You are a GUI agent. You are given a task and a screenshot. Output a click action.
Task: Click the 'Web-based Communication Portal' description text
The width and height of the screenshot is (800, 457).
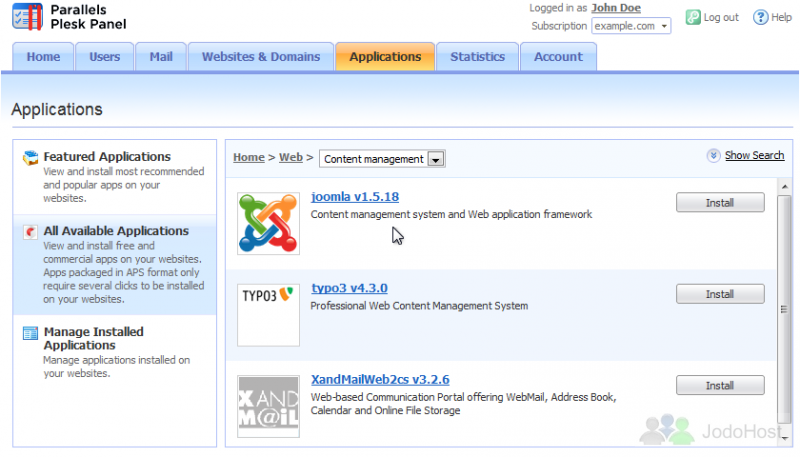pyautogui.click(x=464, y=404)
